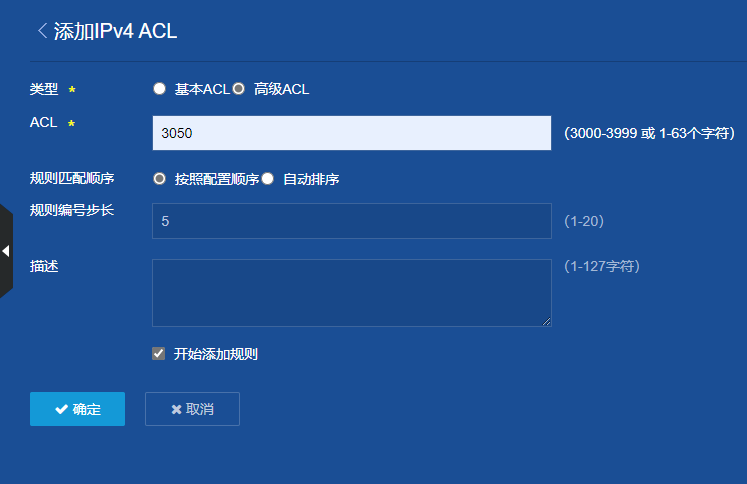Choose 按照配置顺序 as rule match order
The width and height of the screenshot is (747, 484).
point(159,179)
